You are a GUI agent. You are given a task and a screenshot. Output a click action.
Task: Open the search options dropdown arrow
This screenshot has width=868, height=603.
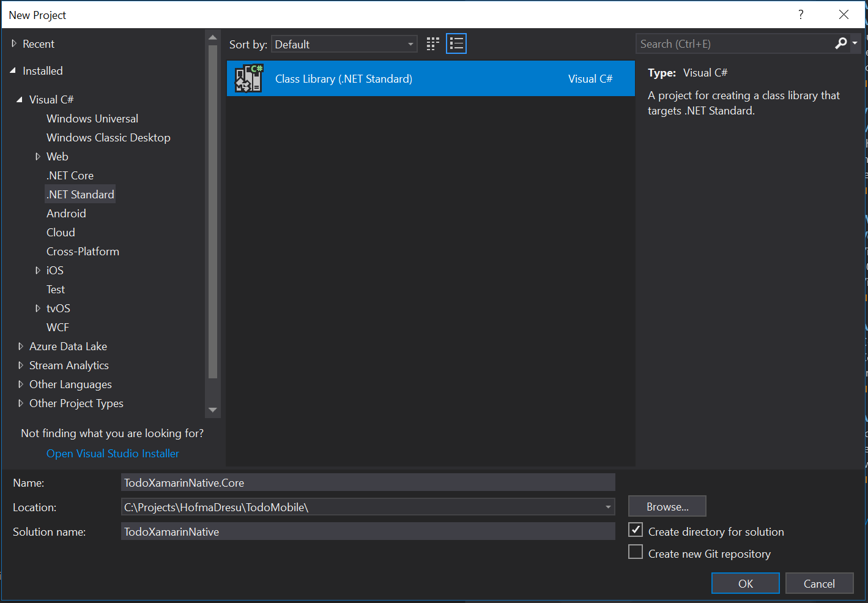tap(855, 43)
